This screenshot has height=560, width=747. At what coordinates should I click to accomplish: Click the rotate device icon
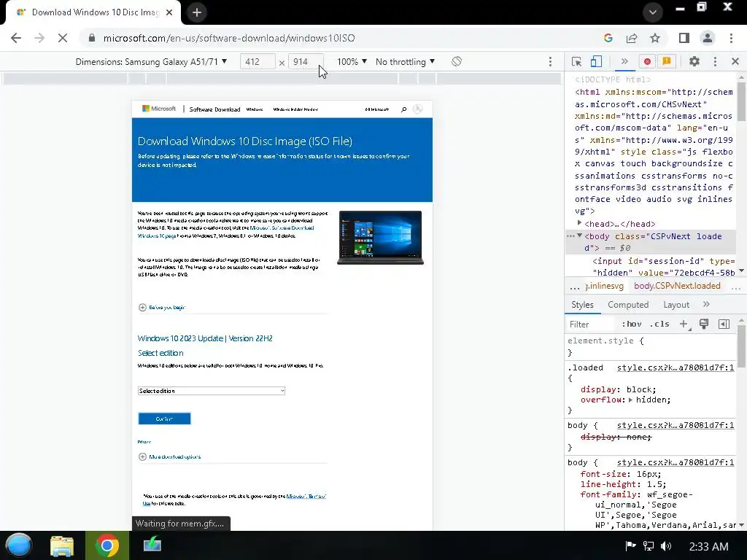coord(457,61)
